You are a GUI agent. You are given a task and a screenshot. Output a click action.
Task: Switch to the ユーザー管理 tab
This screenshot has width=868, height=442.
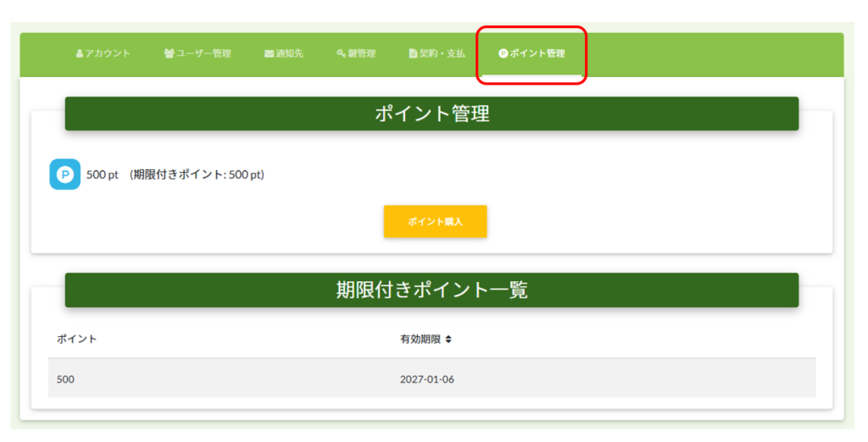coord(203,53)
